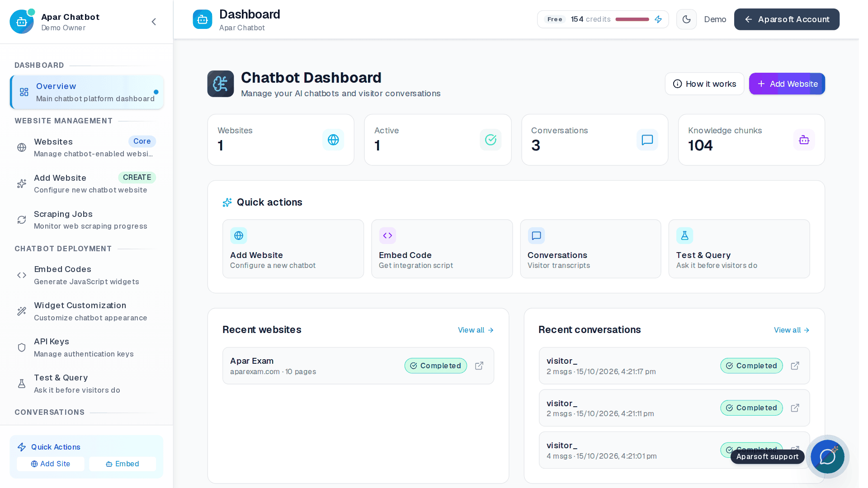
Task: Click the Core badge beside Websites
Action: pos(142,141)
